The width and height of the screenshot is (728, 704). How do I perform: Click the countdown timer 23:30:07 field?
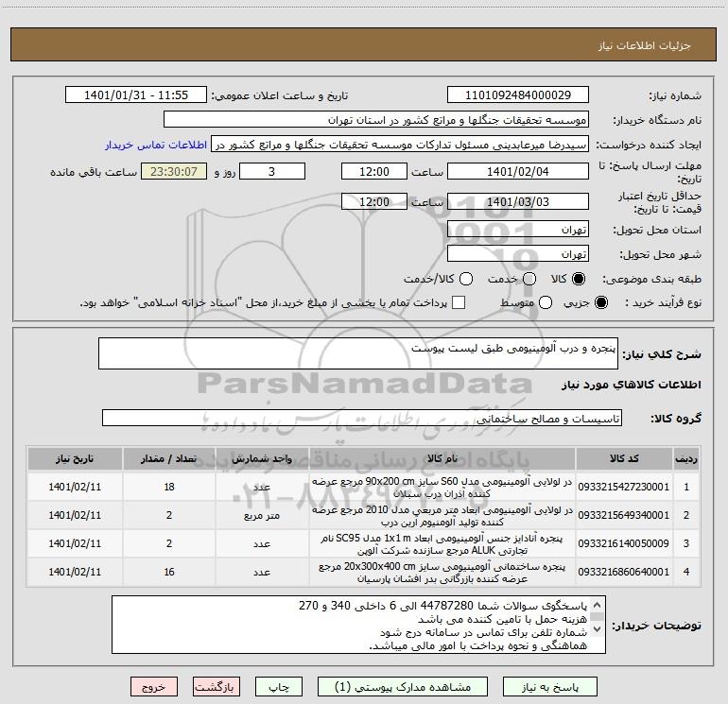coord(174,171)
